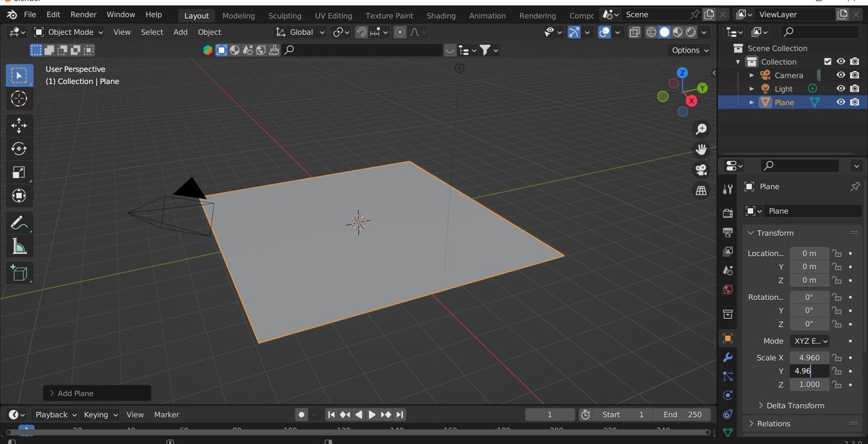Hide Plane in viewport via eye icon
The image size is (868, 444).
point(841,103)
